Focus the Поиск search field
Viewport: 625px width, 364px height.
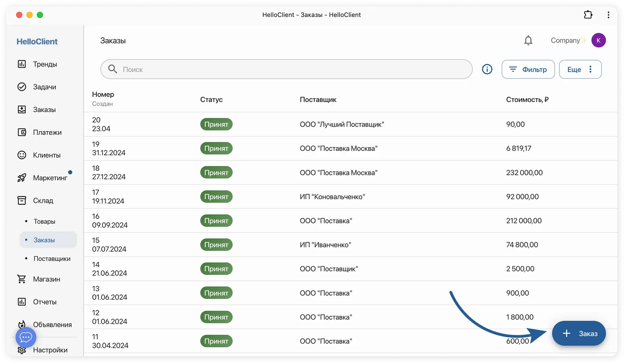click(x=286, y=69)
